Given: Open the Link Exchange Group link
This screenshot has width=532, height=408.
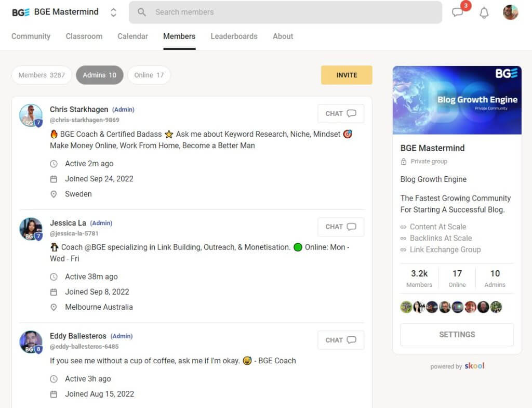Looking at the screenshot, I should pos(445,249).
